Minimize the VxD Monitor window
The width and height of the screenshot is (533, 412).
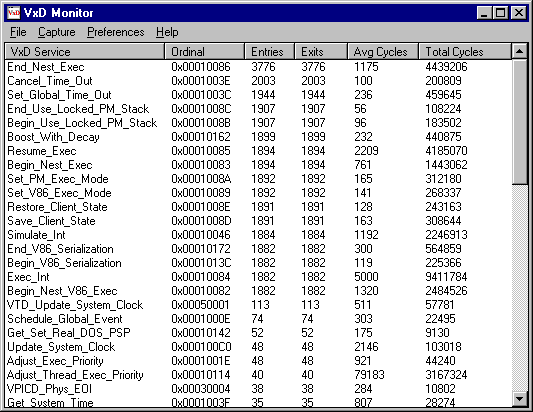point(484,13)
